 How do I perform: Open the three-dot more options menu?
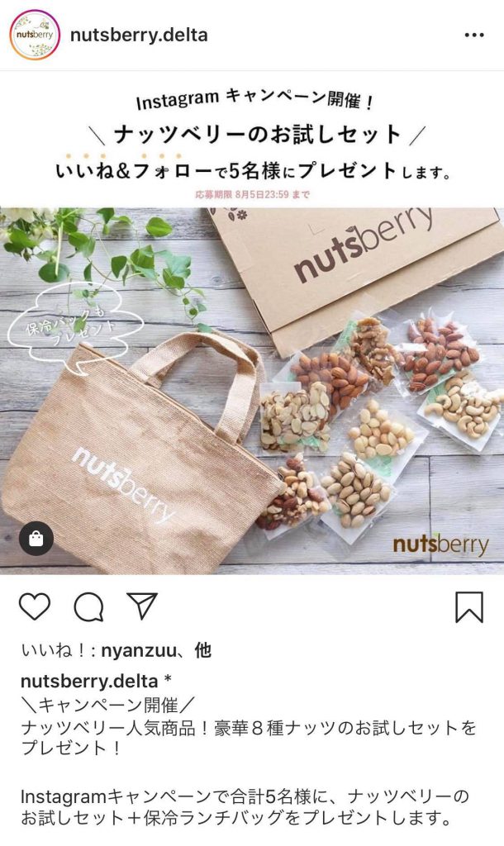pyautogui.click(x=473, y=35)
